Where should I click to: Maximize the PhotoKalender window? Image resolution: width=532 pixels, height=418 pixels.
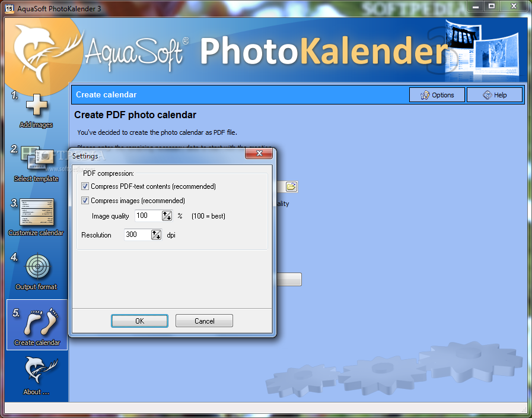point(492,7)
